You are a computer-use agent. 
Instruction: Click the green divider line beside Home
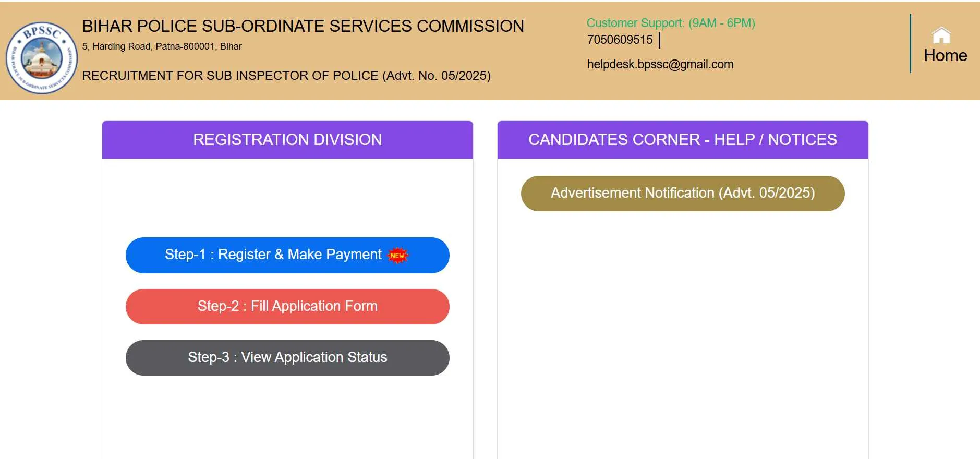click(910, 43)
